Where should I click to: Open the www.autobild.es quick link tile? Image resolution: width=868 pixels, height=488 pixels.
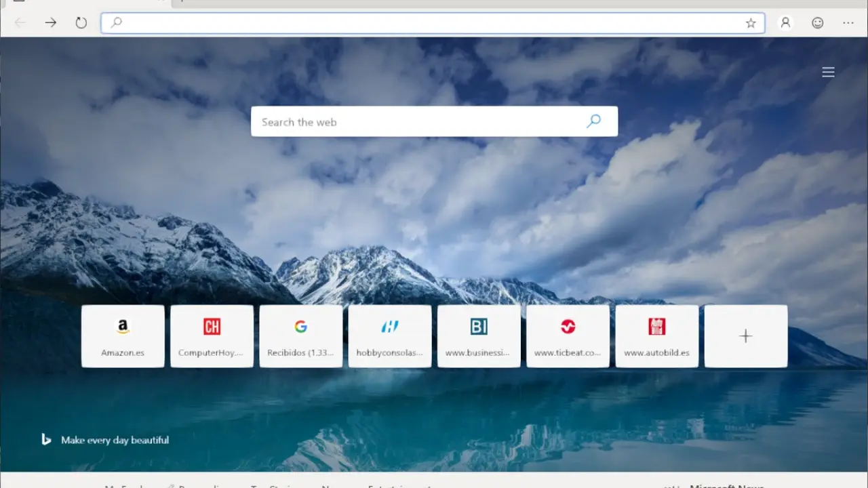click(656, 336)
